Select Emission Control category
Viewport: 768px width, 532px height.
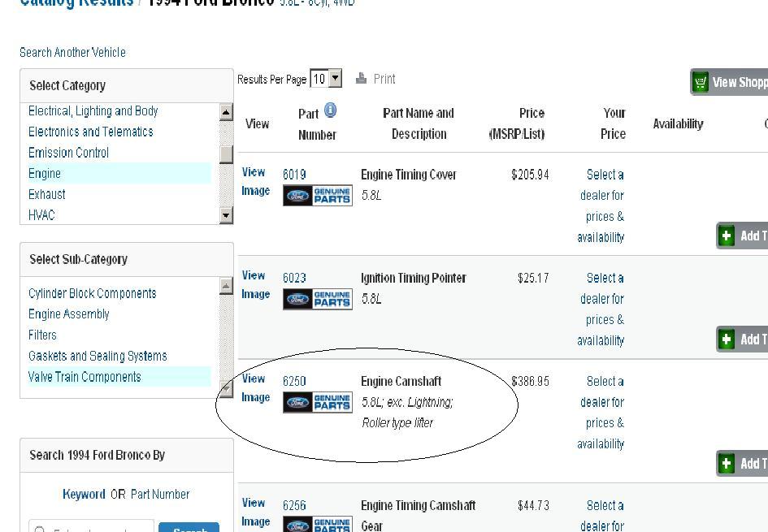(x=68, y=153)
